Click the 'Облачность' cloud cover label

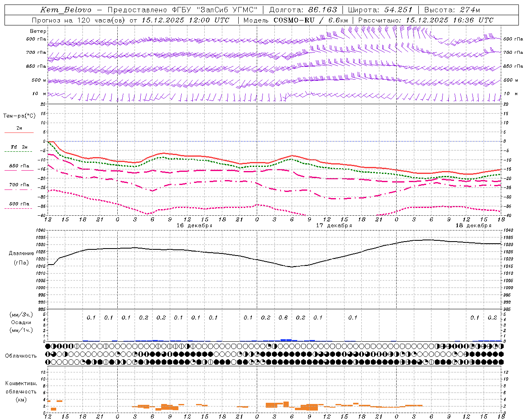click(x=21, y=356)
